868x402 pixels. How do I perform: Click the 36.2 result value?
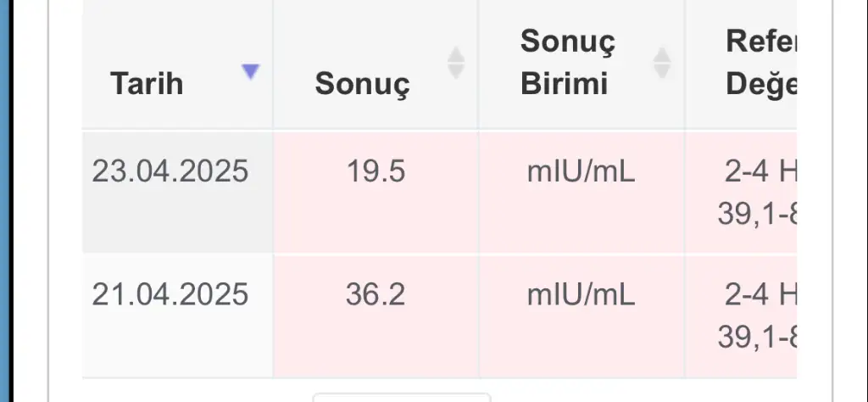coord(376,294)
